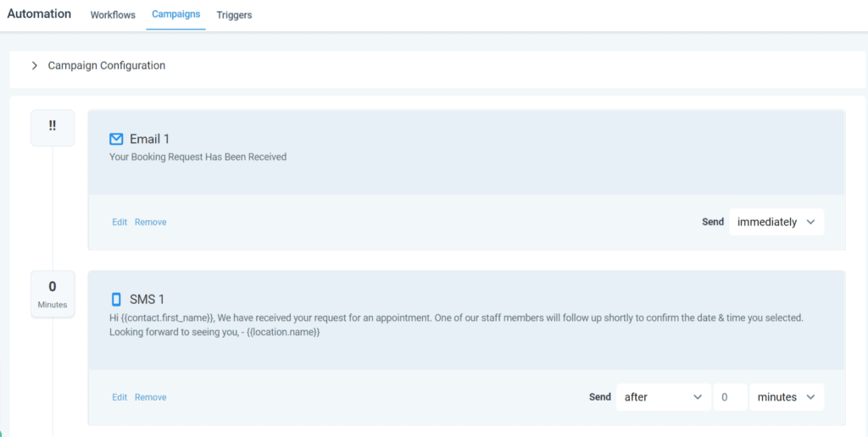The height and width of the screenshot is (437, 868).
Task: Open the Triggers tab
Action: (234, 15)
